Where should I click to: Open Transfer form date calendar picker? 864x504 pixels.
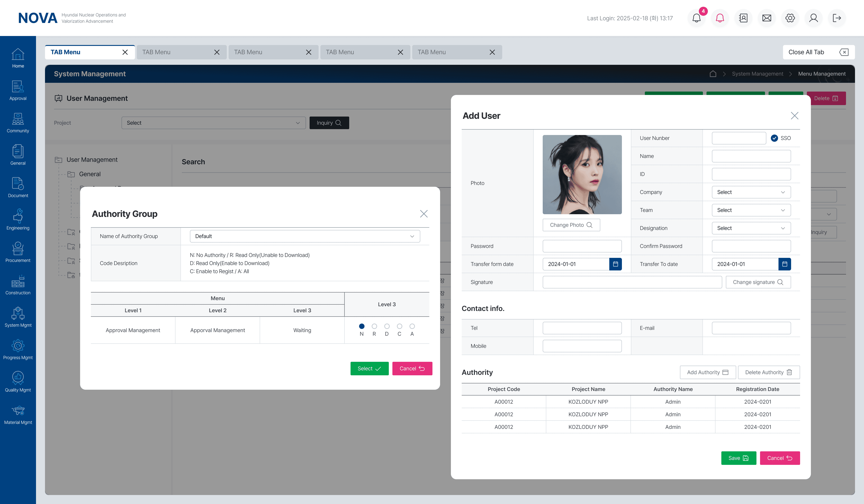click(615, 264)
